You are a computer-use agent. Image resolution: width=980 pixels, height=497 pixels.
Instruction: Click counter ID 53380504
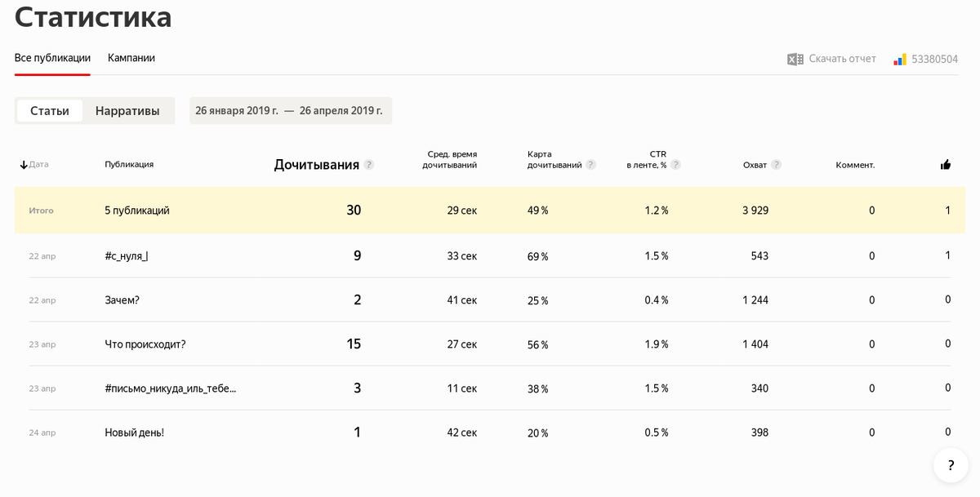934,60
